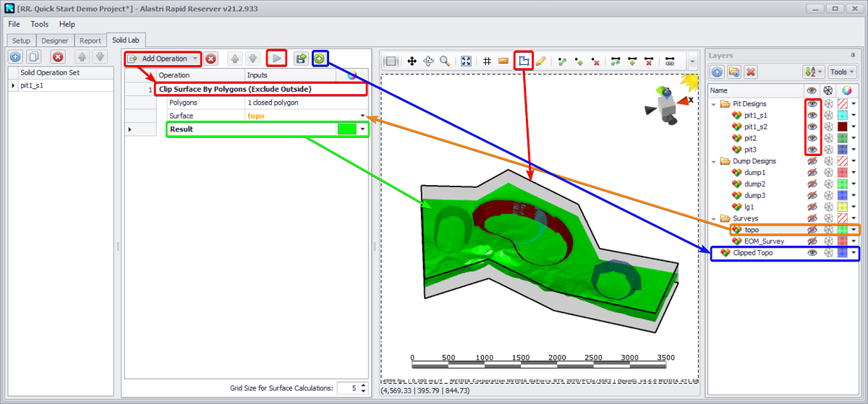Image resolution: width=868 pixels, height=404 pixels.
Task: Click the export result to layer icon
Action: [320, 59]
